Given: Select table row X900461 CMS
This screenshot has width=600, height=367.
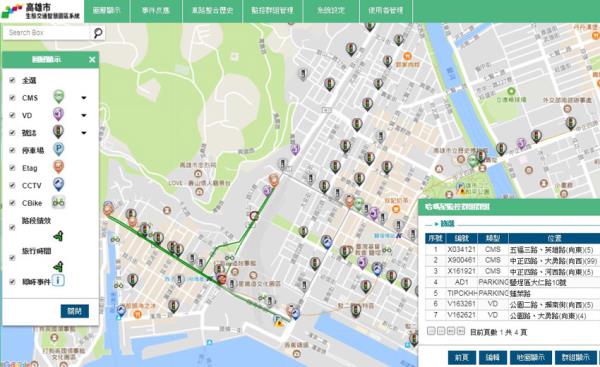Looking at the screenshot, I should [x=512, y=261].
